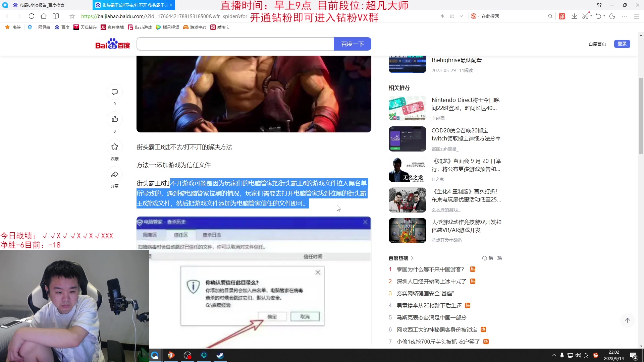Expand the address bar chevron dropdown

pos(461,16)
